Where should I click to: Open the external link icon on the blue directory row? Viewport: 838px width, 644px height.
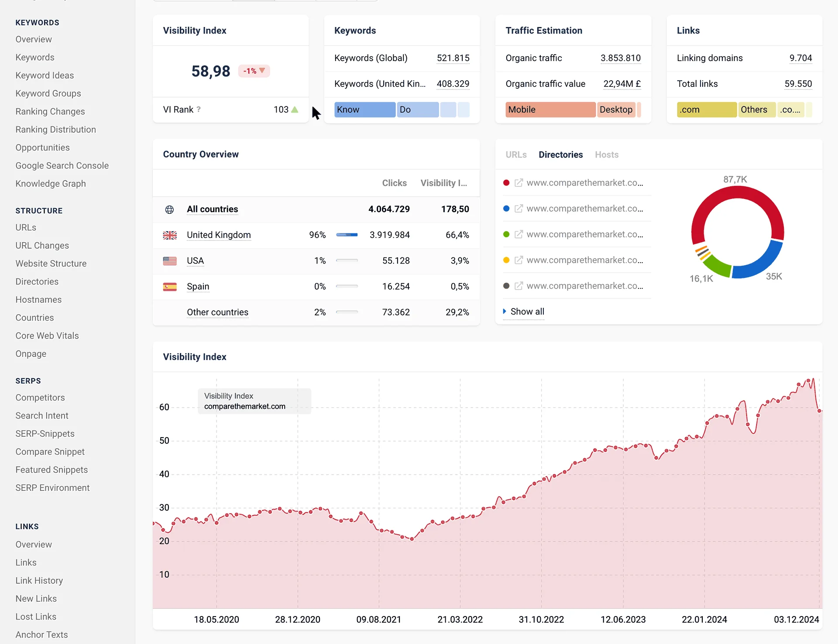point(519,209)
